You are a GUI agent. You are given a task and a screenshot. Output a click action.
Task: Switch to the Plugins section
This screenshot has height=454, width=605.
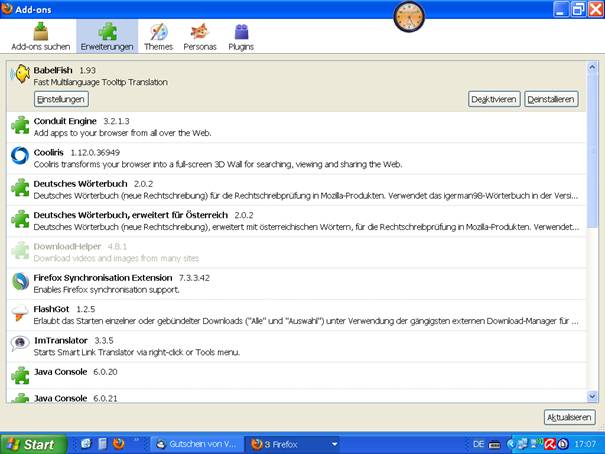coord(241,37)
